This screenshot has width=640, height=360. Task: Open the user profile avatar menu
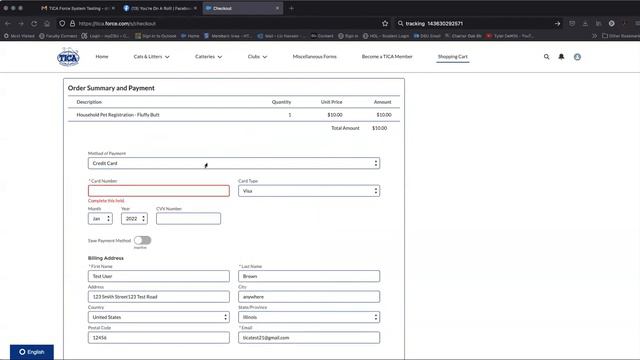(x=577, y=57)
